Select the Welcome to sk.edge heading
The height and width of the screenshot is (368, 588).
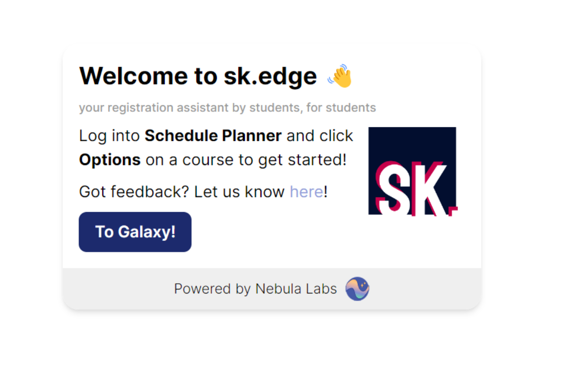pyautogui.click(x=198, y=75)
